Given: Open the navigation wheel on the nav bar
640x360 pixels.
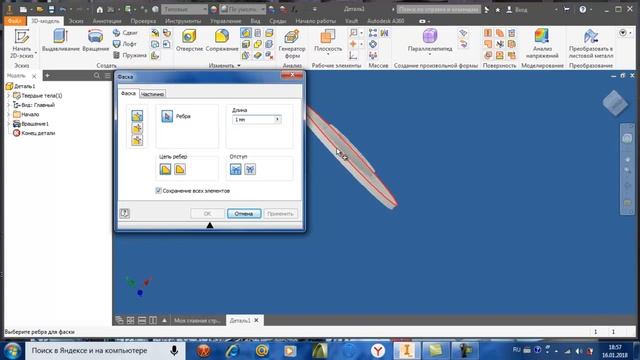Looking at the screenshot, I should pos(627,139).
